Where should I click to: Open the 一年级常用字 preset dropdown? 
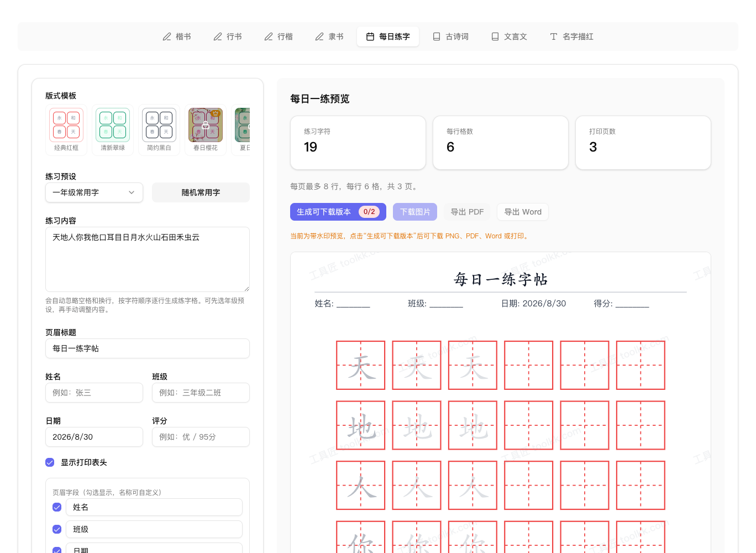[x=94, y=192]
